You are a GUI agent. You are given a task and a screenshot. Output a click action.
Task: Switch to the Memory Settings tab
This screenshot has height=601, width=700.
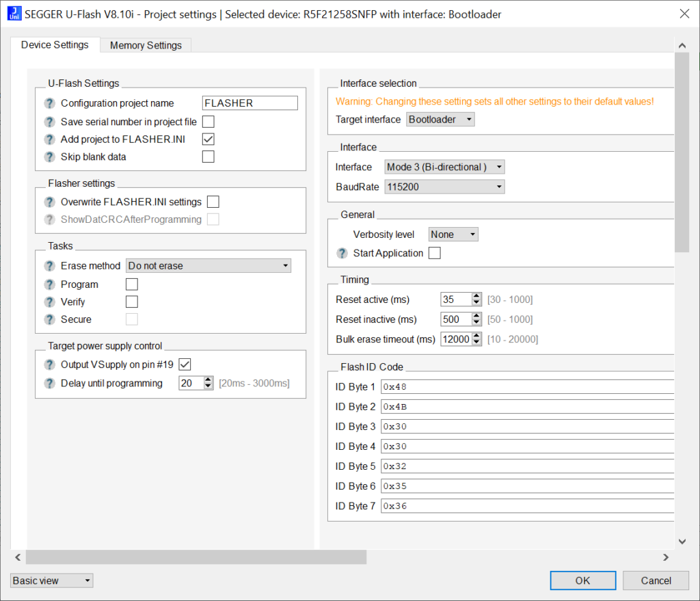pos(146,45)
